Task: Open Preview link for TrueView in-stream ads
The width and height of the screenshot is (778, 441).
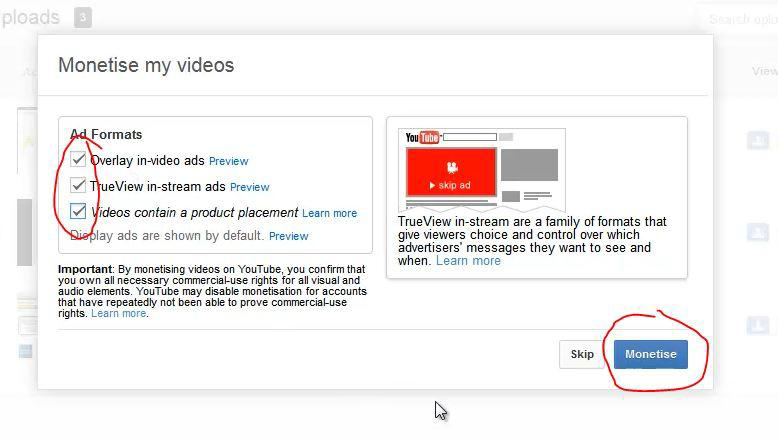Action: 249,187
